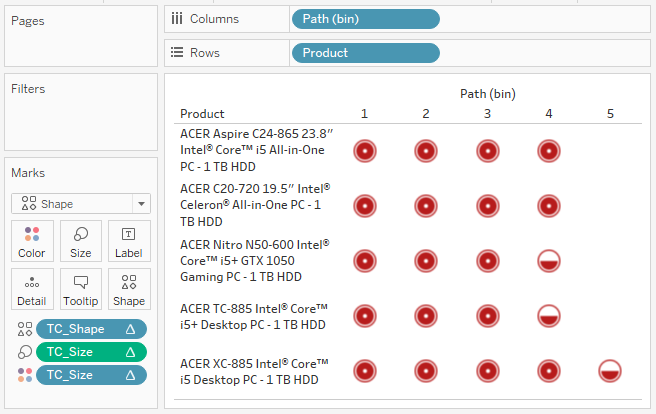Click the Rows shelf label
The width and height of the screenshot is (656, 414).
[205, 53]
